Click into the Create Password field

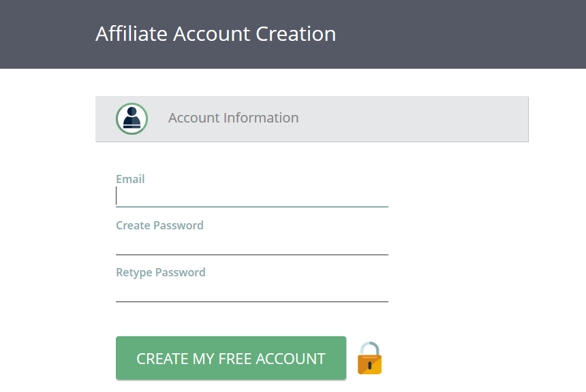pyautogui.click(x=252, y=244)
